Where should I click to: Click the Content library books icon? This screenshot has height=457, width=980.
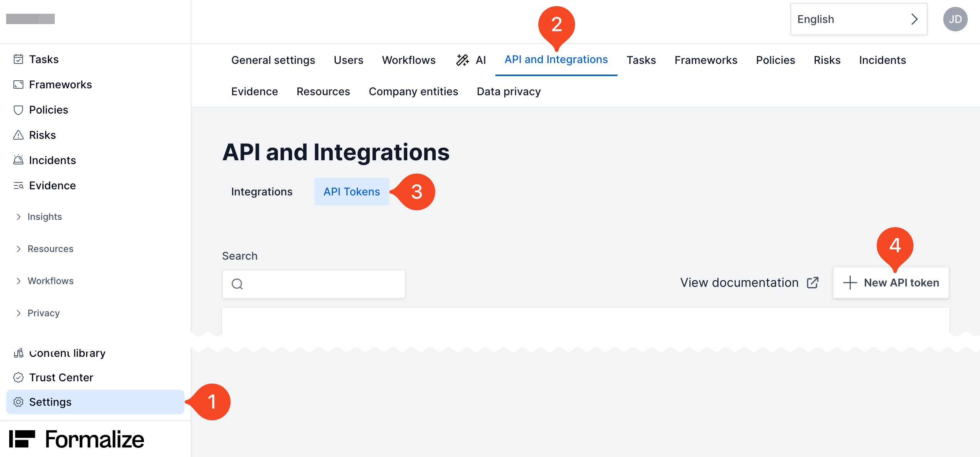click(18, 353)
